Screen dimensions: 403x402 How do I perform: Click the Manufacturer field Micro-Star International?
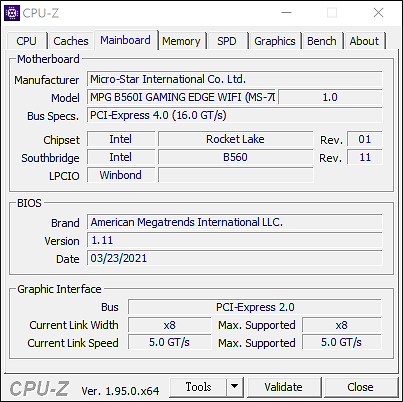(x=235, y=79)
